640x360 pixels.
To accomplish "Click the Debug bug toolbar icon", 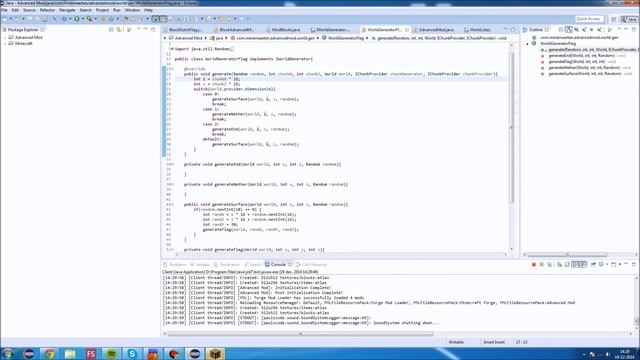I will click(x=64, y=19).
